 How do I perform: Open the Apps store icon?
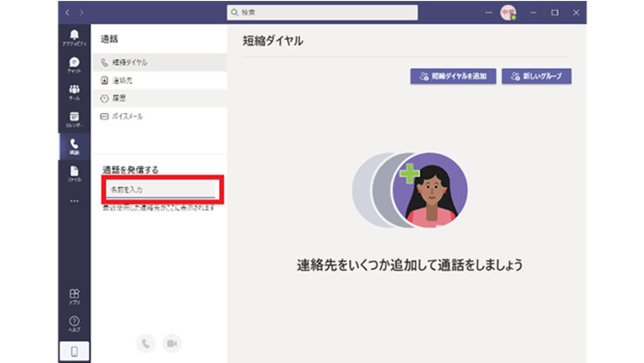click(x=74, y=297)
